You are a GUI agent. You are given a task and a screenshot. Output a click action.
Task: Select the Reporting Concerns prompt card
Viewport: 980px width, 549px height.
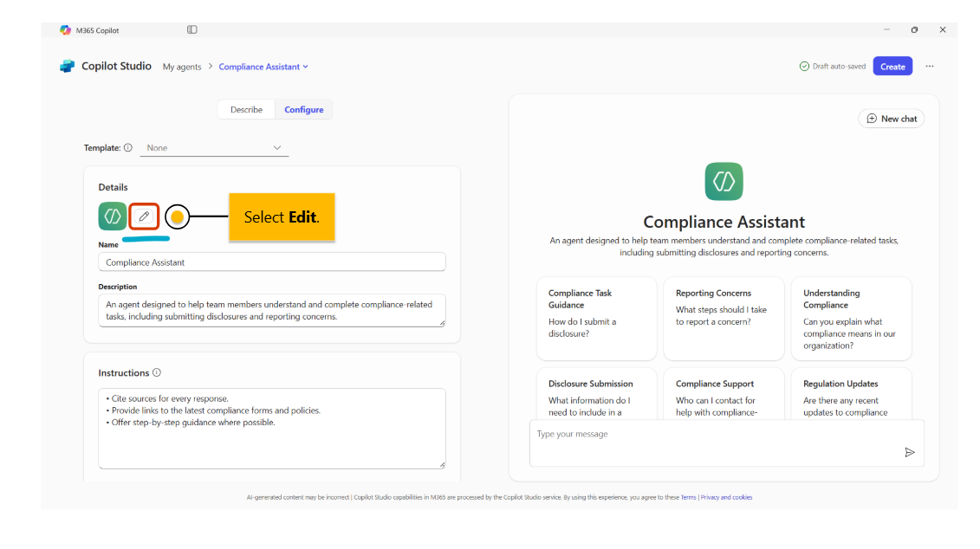point(724,319)
